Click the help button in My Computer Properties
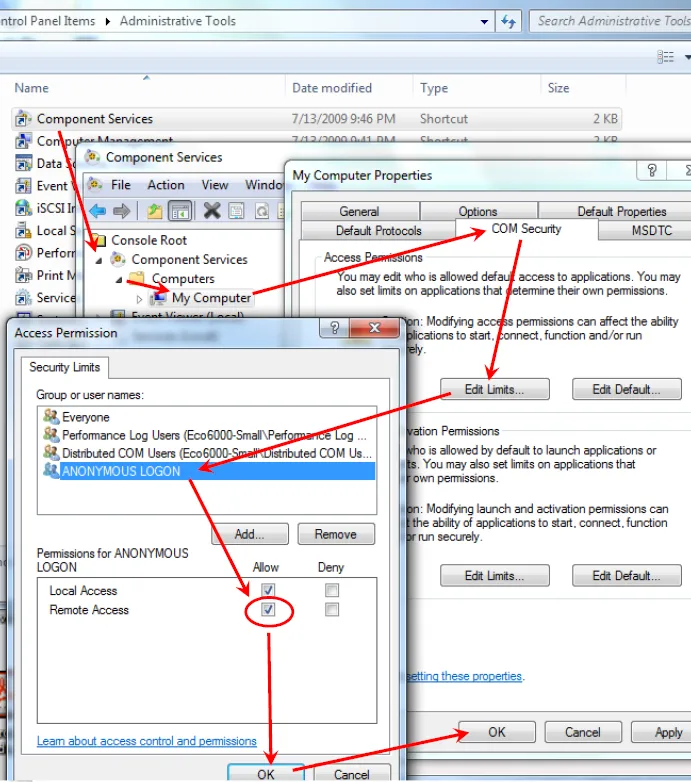This screenshot has height=782, width=691. [652, 171]
